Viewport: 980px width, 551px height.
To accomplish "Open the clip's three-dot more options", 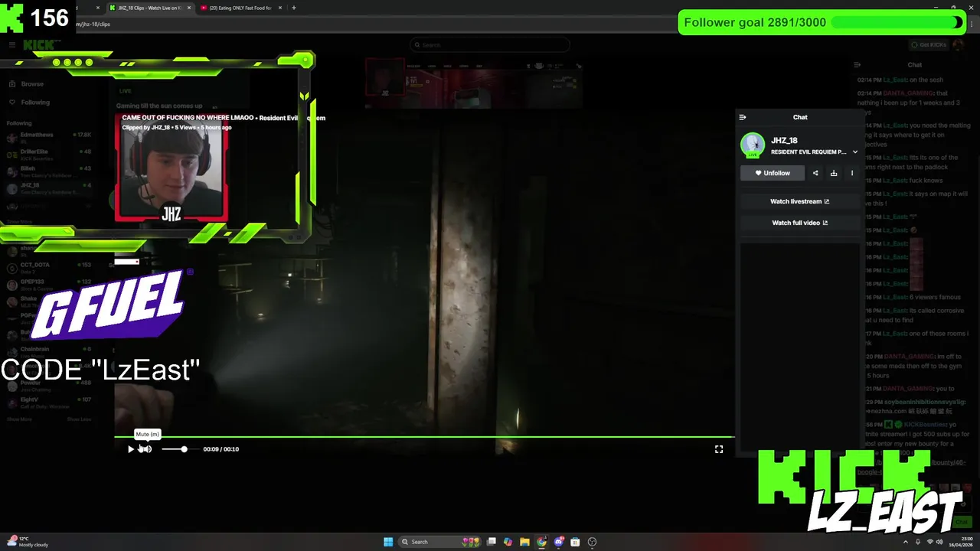I will click(x=852, y=173).
